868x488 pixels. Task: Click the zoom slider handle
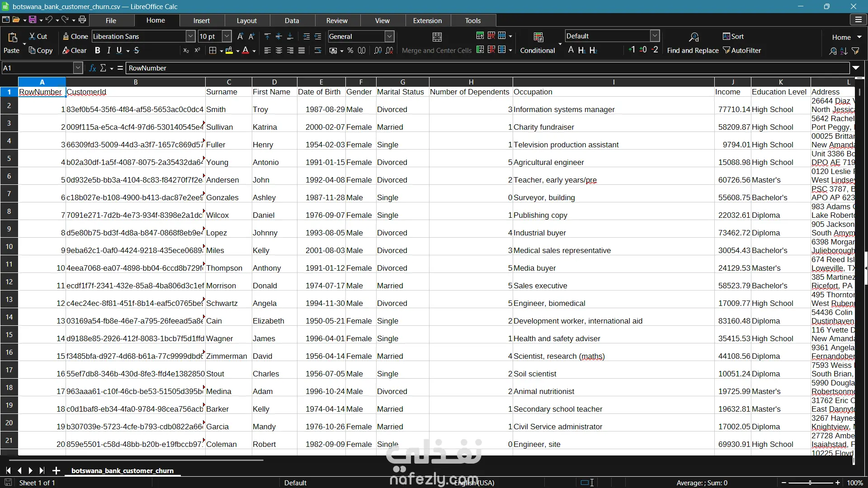pos(810,483)
